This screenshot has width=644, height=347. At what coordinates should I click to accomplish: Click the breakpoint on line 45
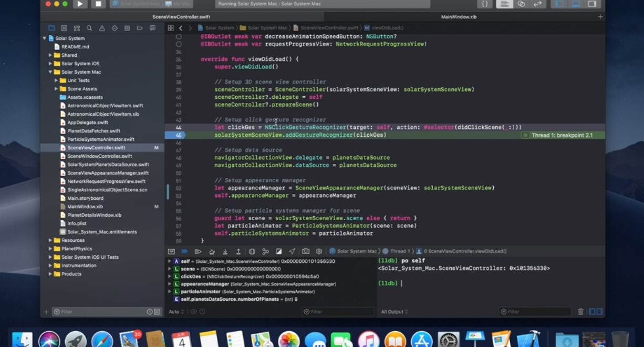point(175,135)
